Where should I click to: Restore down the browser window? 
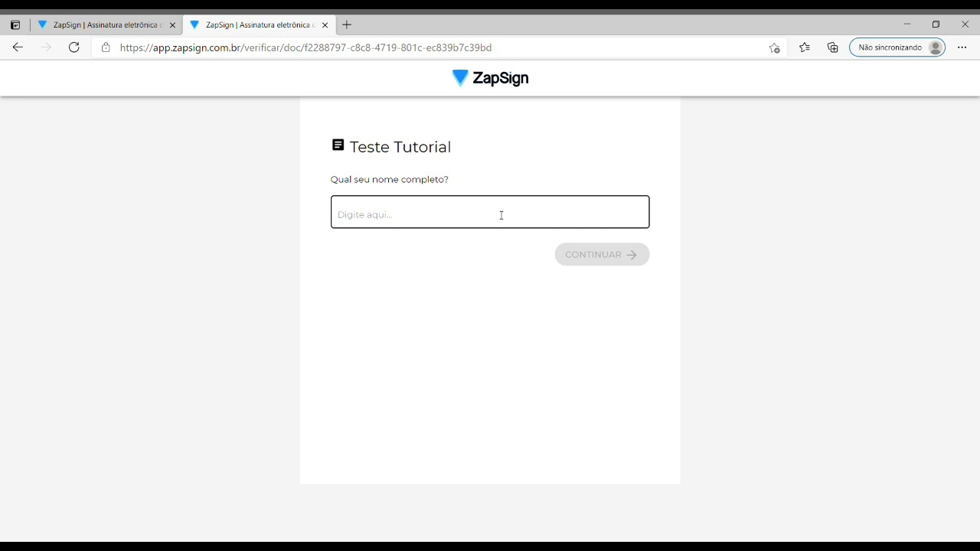[936, 24]
